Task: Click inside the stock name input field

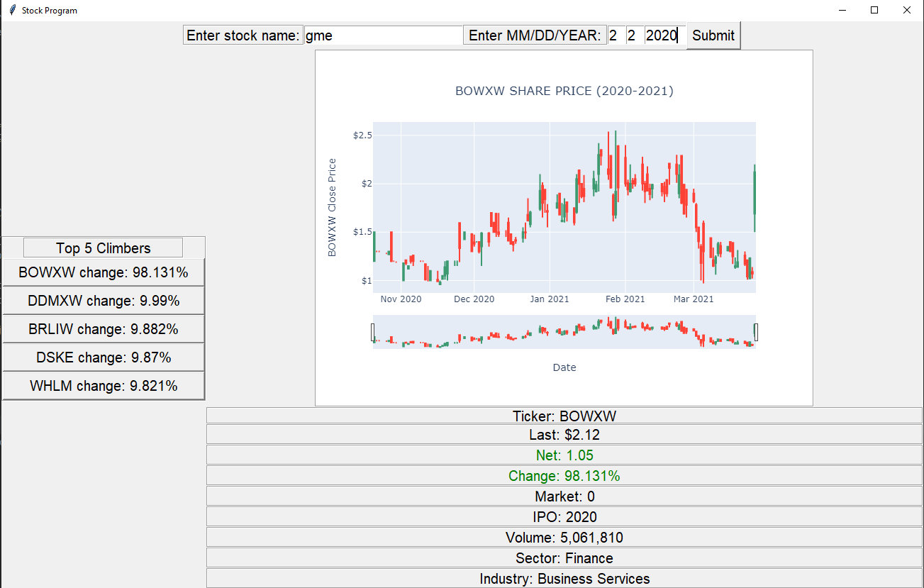Action: pos(383,34)
